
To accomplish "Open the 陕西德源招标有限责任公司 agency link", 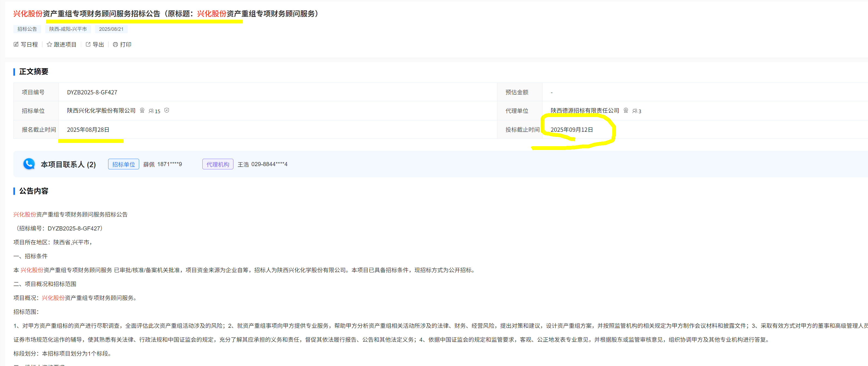I will point(585,111).
